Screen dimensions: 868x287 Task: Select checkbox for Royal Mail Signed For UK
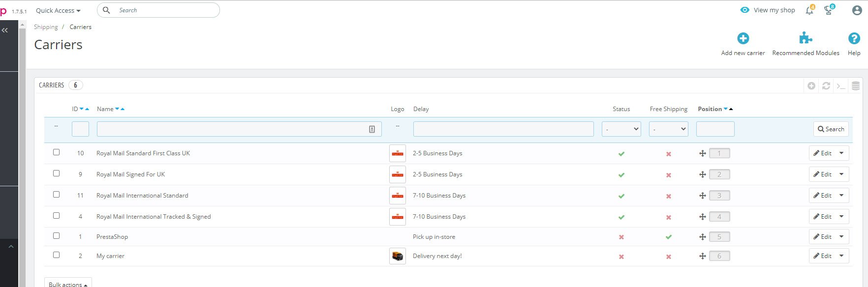click(56, 173)
